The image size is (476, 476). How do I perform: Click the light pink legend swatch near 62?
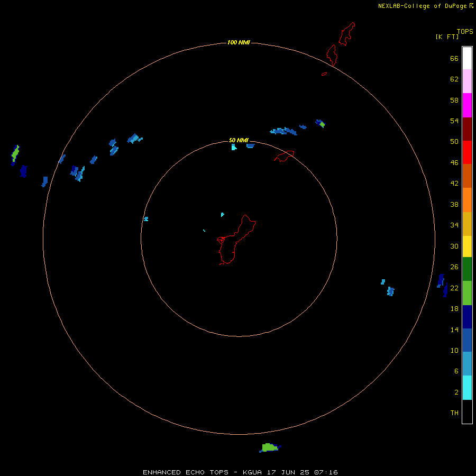(467, 81)
